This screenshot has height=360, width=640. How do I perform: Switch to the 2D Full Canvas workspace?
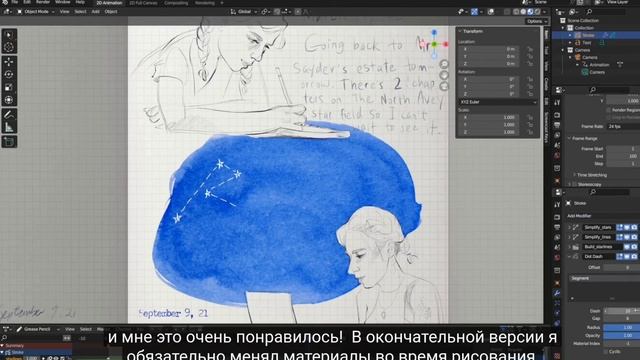(x=143, y=3)
